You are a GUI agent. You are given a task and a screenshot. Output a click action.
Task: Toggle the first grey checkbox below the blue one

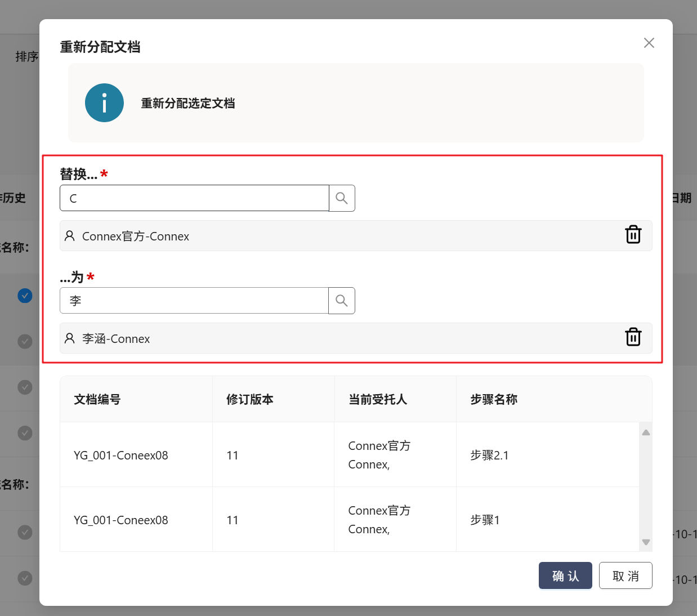[25, 341]
